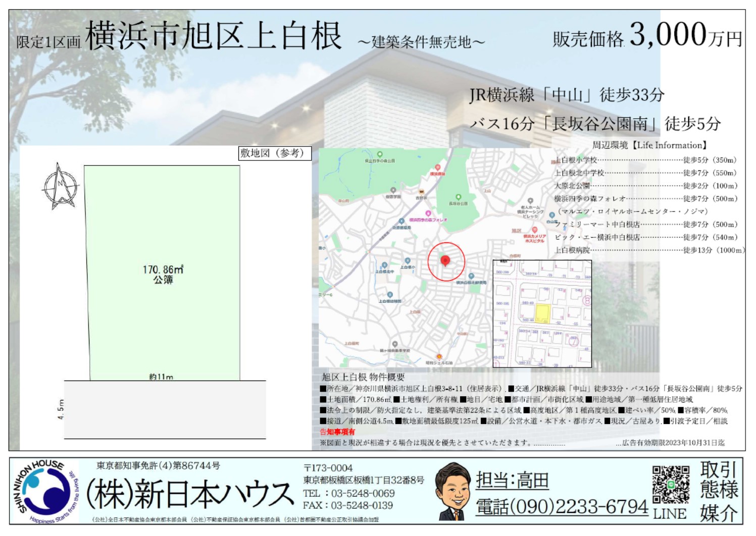Click the agent phone number (090)2233-6794
Screen dimensions: 756x536
562,507
